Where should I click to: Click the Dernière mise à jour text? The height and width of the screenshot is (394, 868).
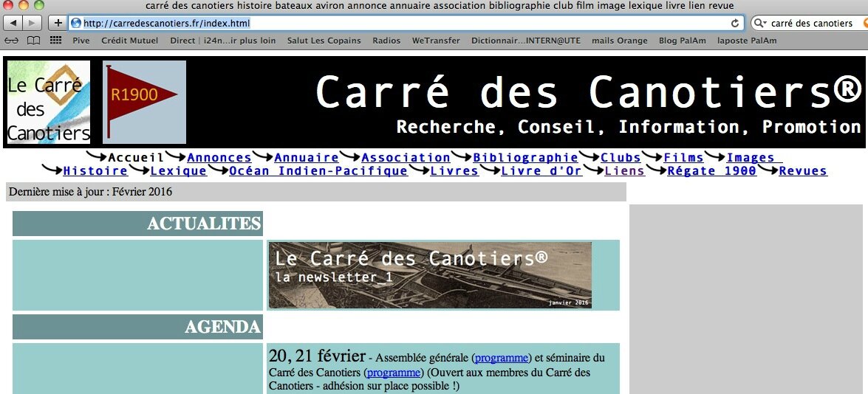(90, 192)
